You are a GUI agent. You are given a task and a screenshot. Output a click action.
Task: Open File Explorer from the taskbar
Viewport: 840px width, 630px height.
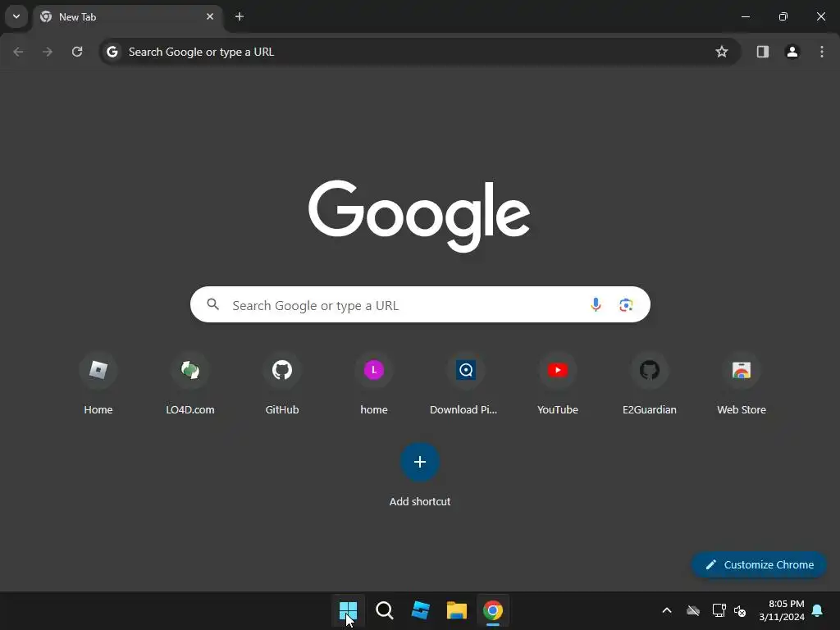tap(457, 610)
